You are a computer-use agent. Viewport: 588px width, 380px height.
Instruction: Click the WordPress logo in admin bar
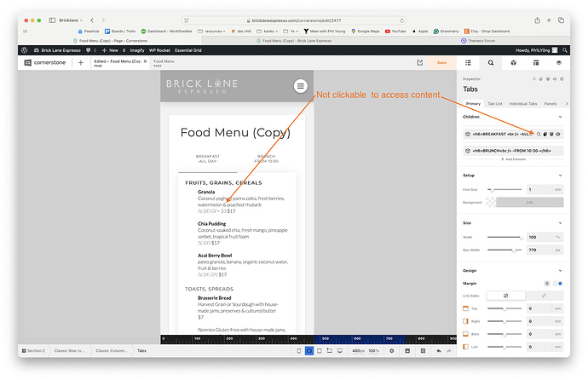tap(25, 50)
